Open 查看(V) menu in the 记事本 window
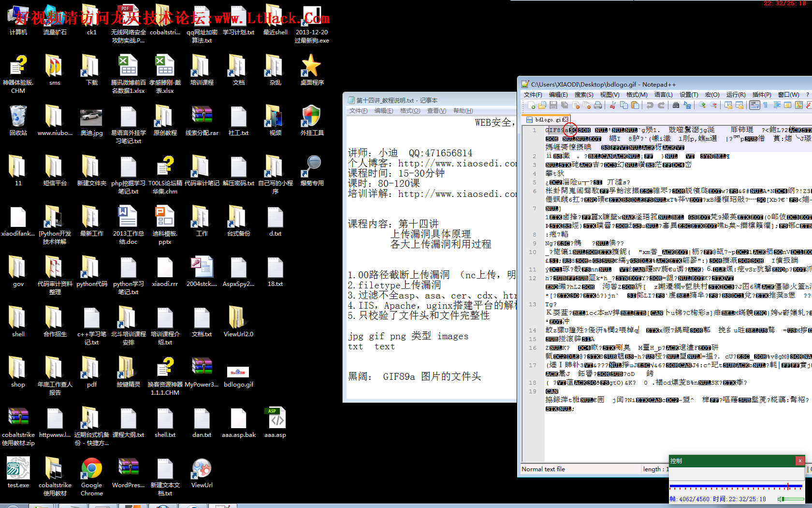This screenshot has height=508, width=812. (x=436, y=111)
